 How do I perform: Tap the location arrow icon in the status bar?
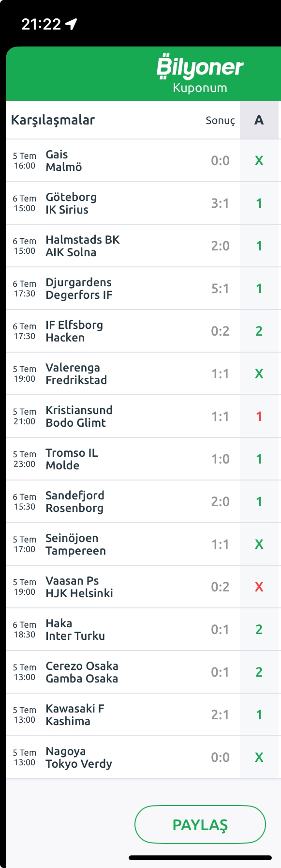[x=72, y=24]
